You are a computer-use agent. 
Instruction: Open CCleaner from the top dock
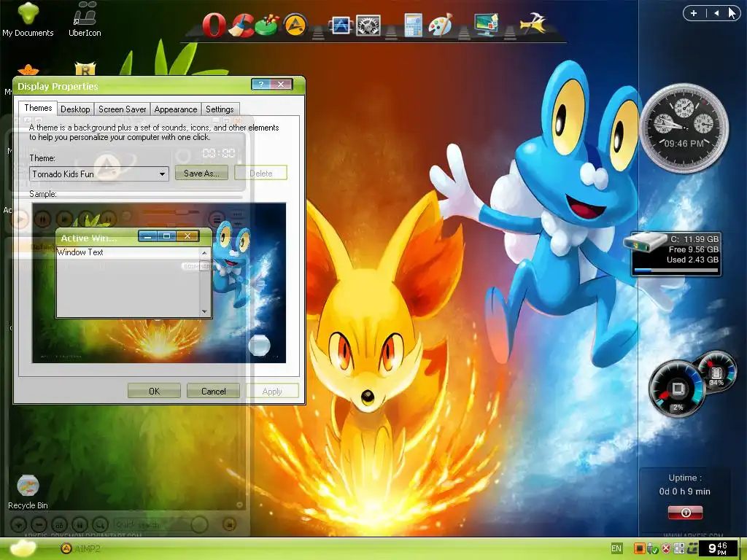(242, 25)
